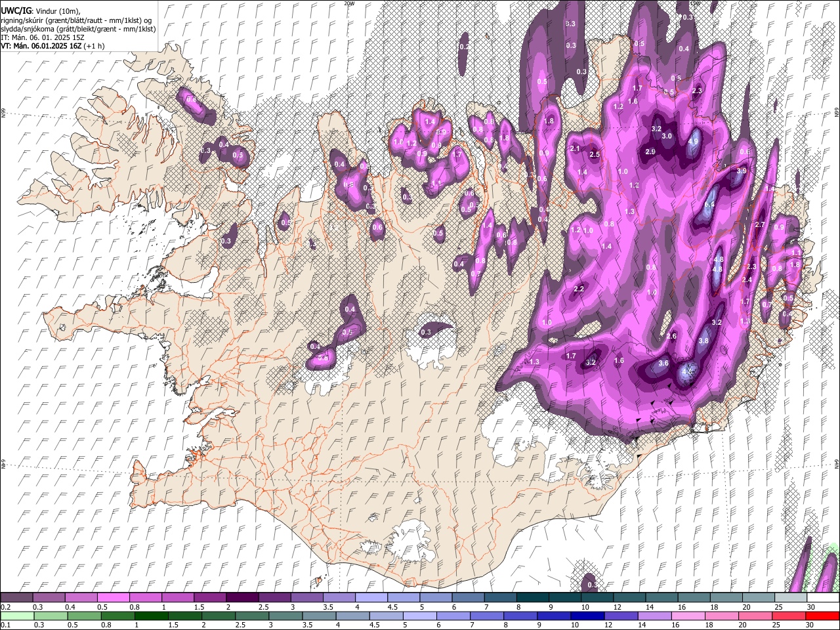
Task: Select snow legend swatch between 1.5 and 2
Action: click(x=210, y=598)
